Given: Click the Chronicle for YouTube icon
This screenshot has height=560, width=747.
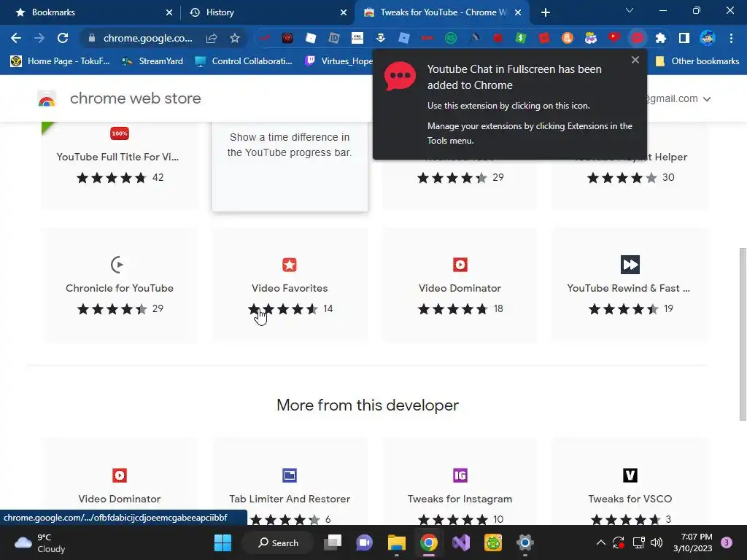Looking at the screenshot, I should pos(117,265).
